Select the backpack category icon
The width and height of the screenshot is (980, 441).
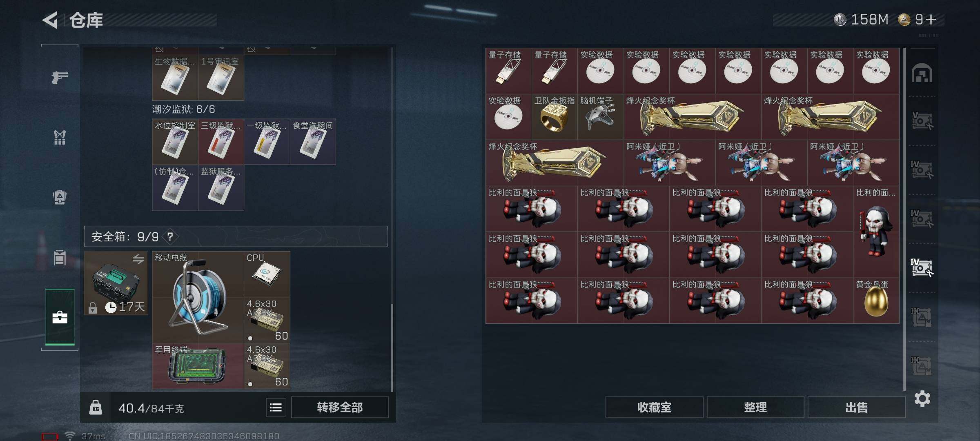[60, 197]
